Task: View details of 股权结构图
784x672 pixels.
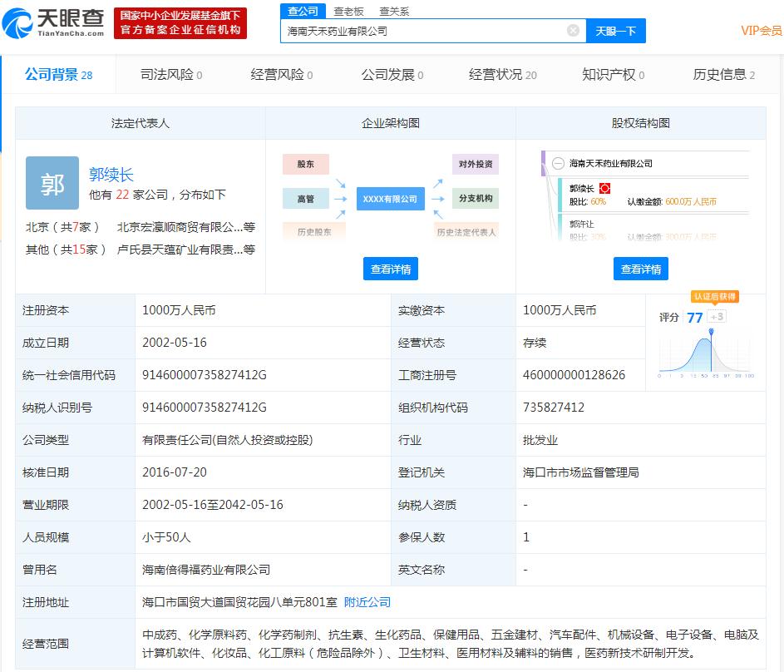Action: (x=640, y=269)
